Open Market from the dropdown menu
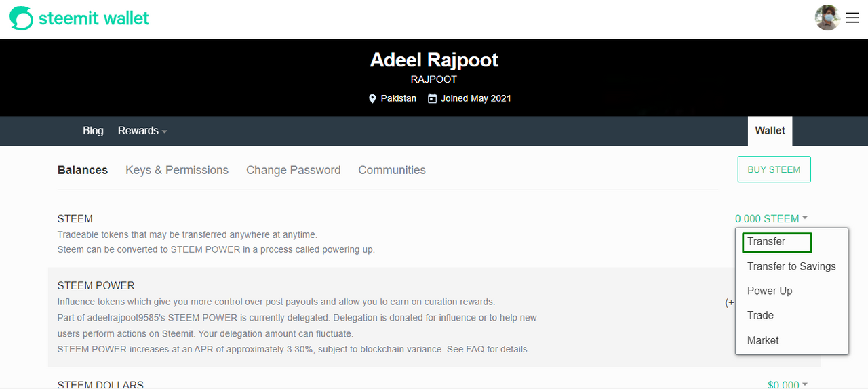 [763, 340]
